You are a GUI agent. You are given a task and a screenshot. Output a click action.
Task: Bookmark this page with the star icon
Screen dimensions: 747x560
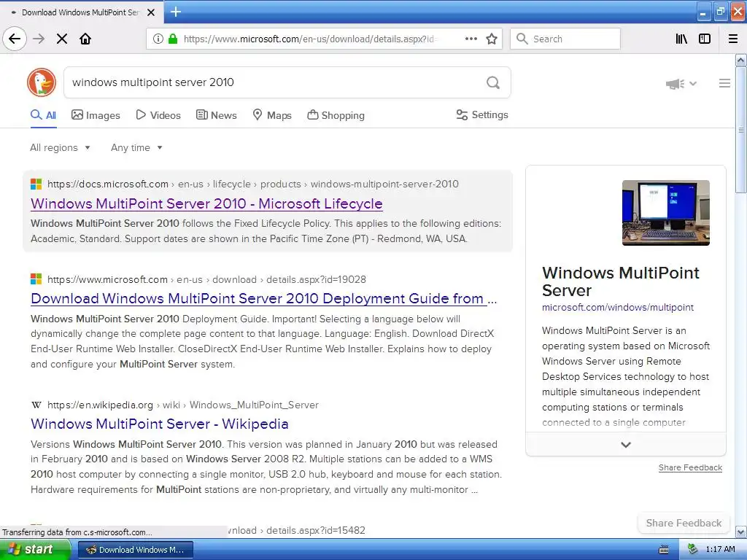click(x=492, y=39)
